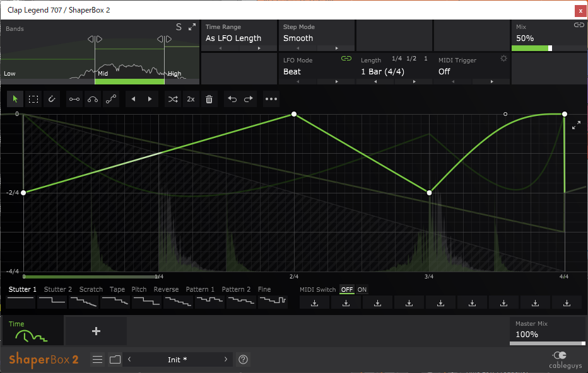Screen dimensions: 588x373
Task: Select the arc curve segment tool
Action: pos(93,100)
